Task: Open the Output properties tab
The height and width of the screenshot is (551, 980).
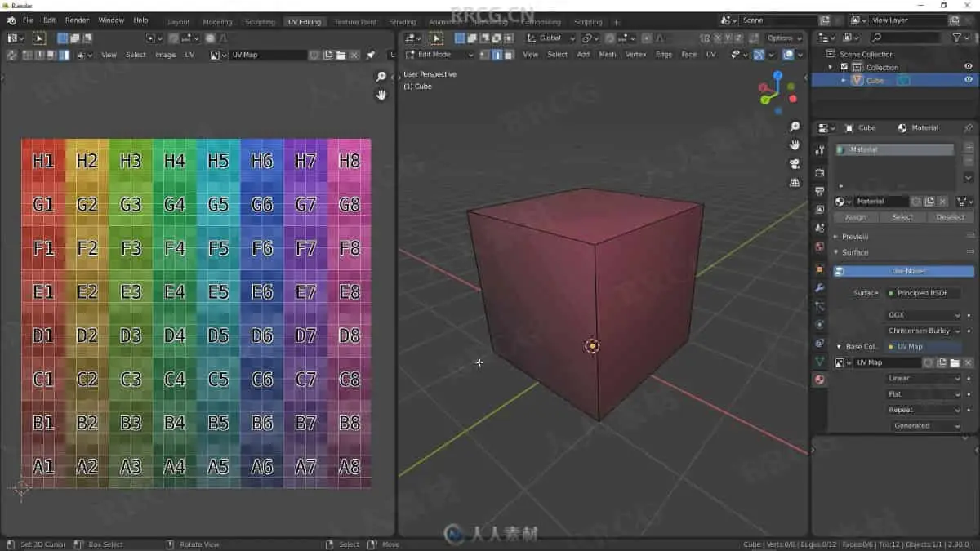Action: point(820,191)
